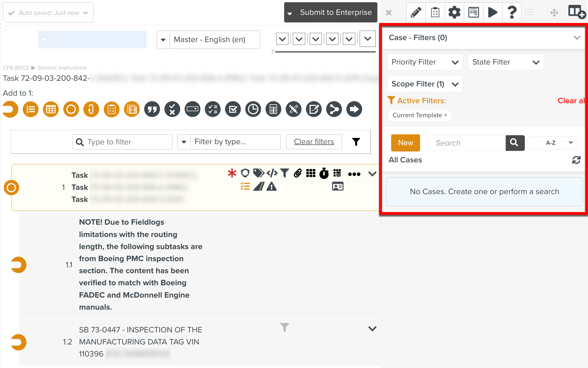588x368 pixels.
Task: Open the three-dots more menu on Task row
Action: tap(354, 174)
